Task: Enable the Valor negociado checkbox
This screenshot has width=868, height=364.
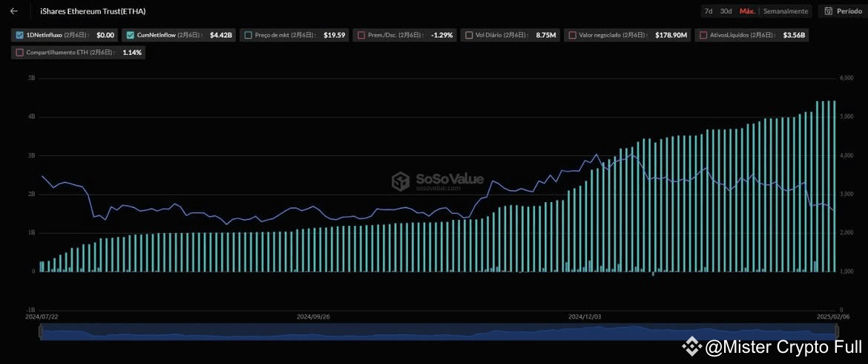Action: [573, 35]
